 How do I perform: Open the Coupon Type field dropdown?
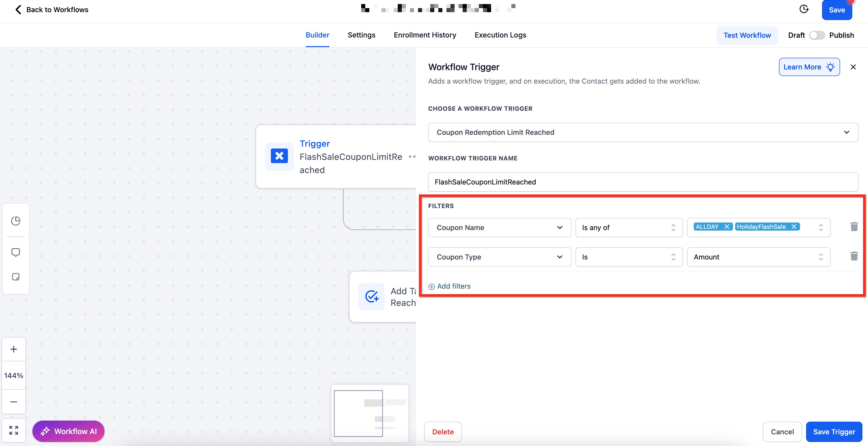click(499, 257)
